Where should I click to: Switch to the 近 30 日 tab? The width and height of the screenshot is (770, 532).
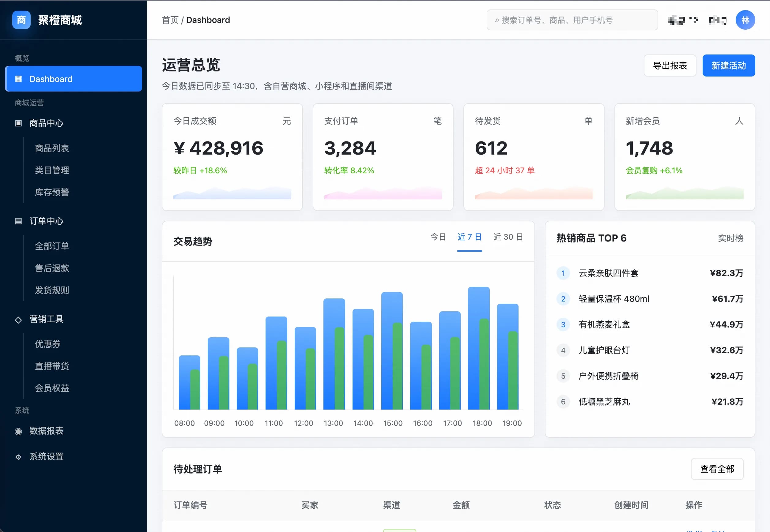508,237
